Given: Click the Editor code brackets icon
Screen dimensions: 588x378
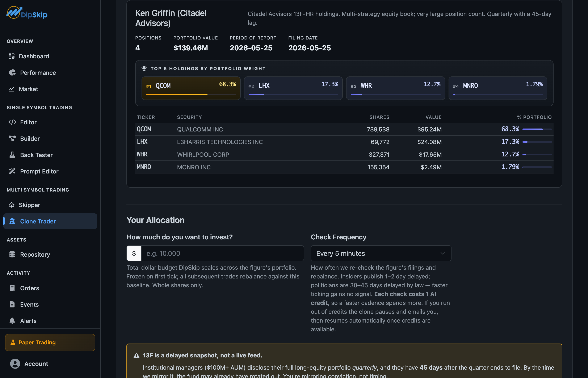Looking at the screenshot, I should pyautogui.click(x=12, y=122).
